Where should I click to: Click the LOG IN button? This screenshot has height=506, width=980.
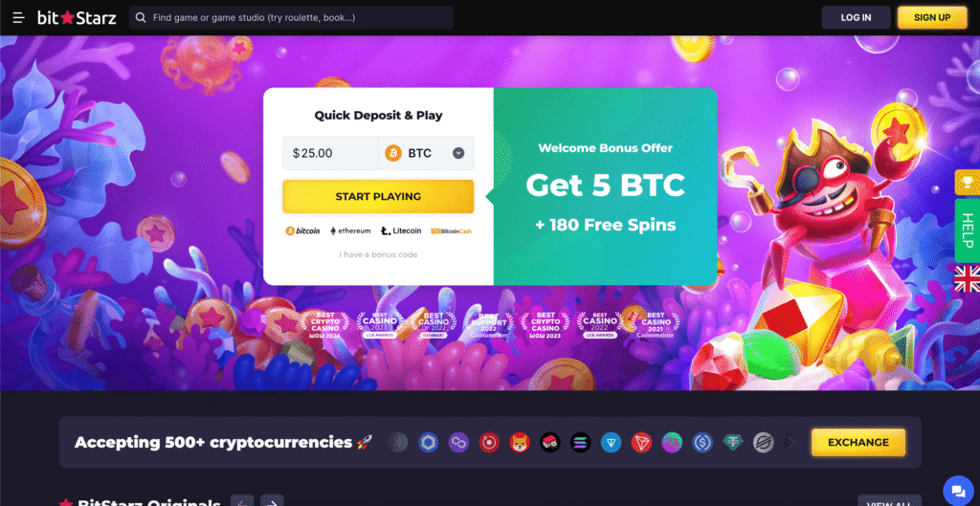(856, 17)
